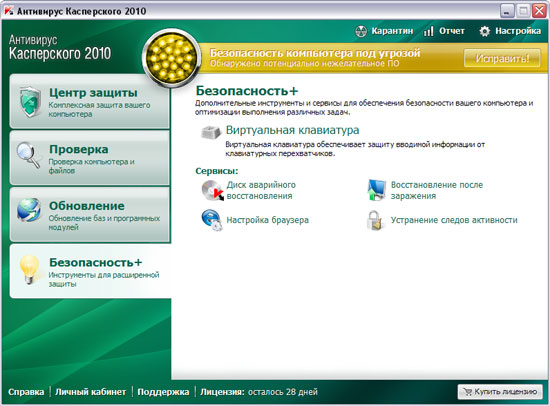Click the disc icon for Диск аварийного восстановления

213,190
